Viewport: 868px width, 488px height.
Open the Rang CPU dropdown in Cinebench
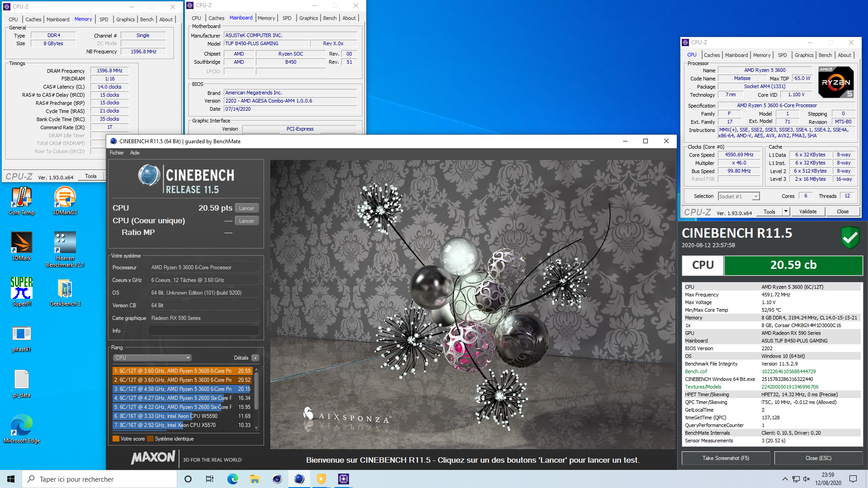(152, 358)
